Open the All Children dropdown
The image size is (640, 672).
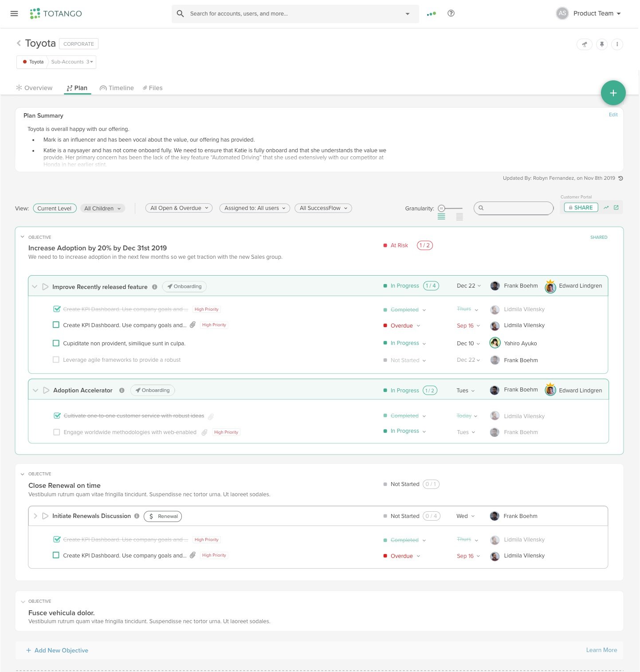(x=102, y=208)
